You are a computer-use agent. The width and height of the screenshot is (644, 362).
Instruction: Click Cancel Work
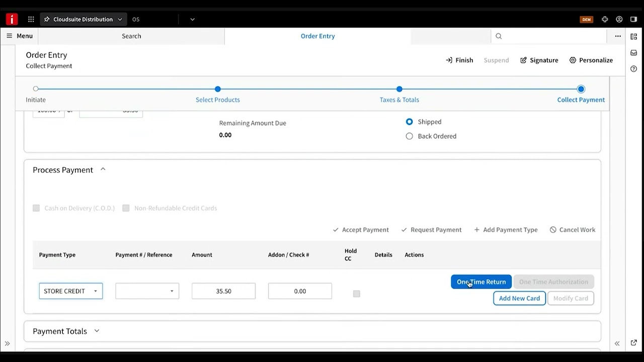pyautogui.click(x=573, y=230)
